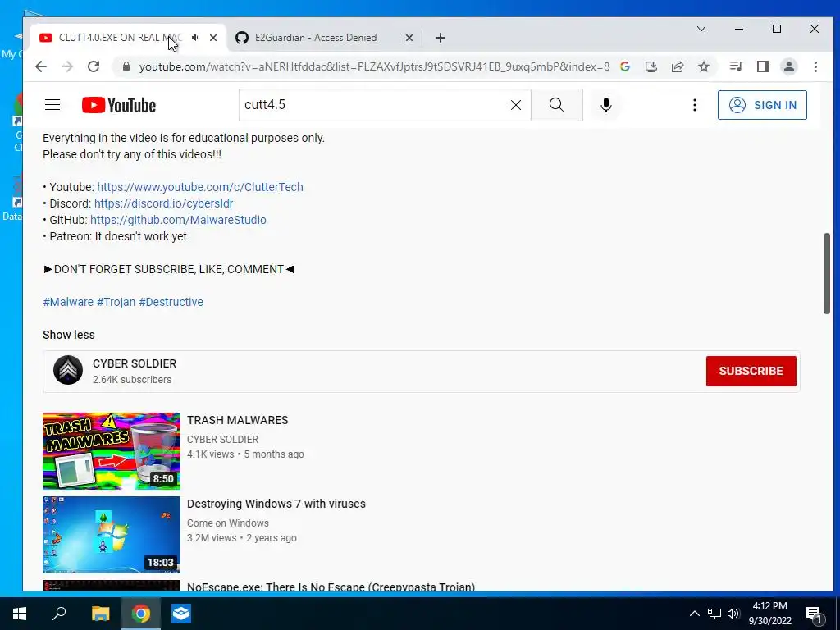Run search with the magnifier button
Screen dimensions: 840x630
pos(557,105)
